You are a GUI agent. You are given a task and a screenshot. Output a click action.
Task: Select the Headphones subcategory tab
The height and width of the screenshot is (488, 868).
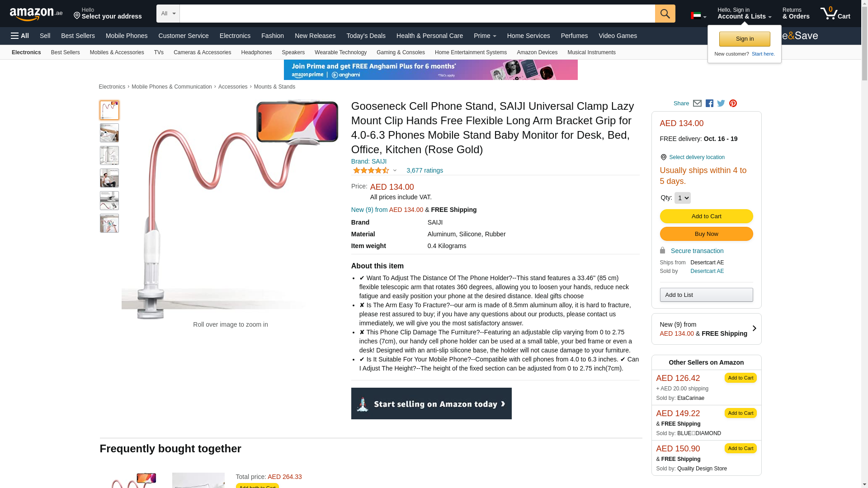tap(256, 52)
